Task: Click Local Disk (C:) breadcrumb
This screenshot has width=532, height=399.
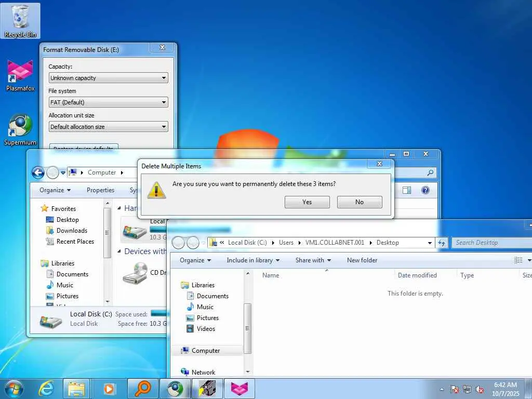Action: click(x=247, y=243)
